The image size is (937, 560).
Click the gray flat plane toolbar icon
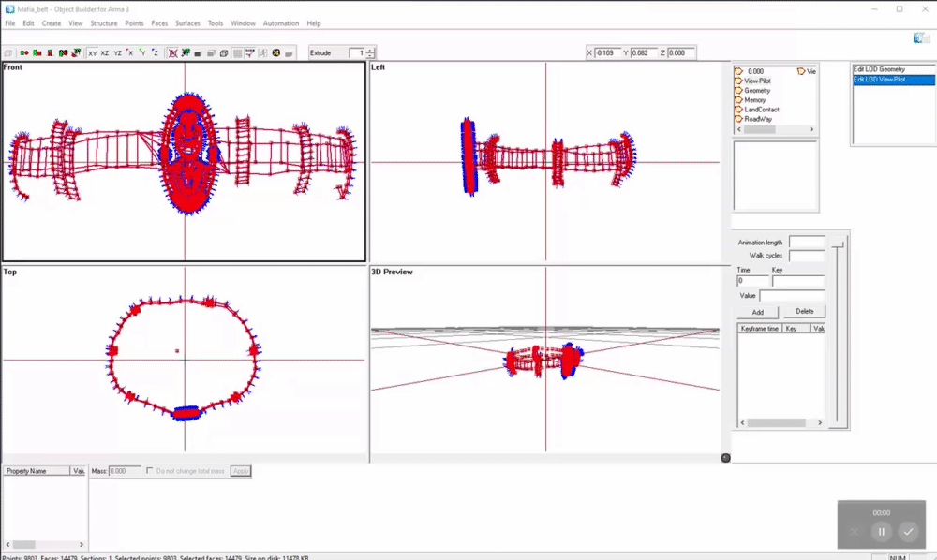(x=290, y=53)
